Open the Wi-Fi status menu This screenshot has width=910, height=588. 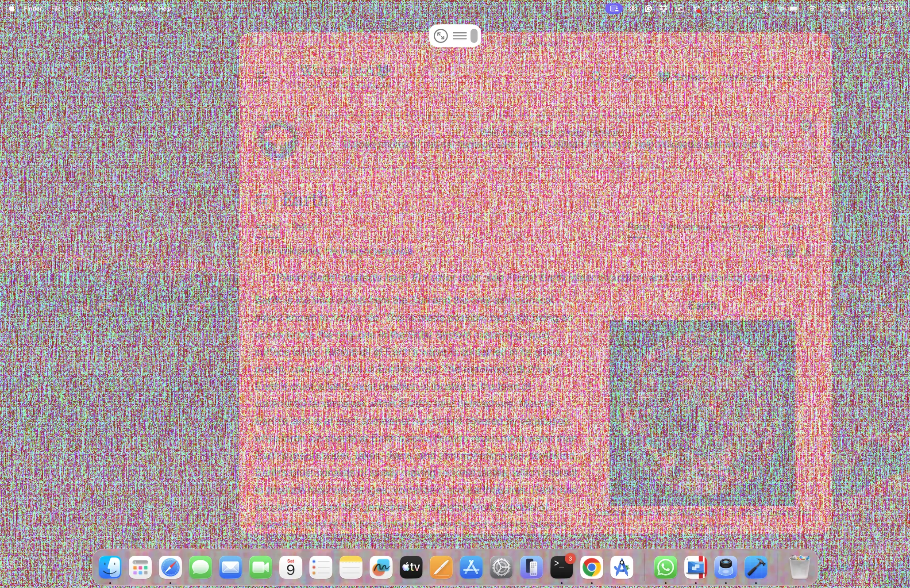coord(812,8)
